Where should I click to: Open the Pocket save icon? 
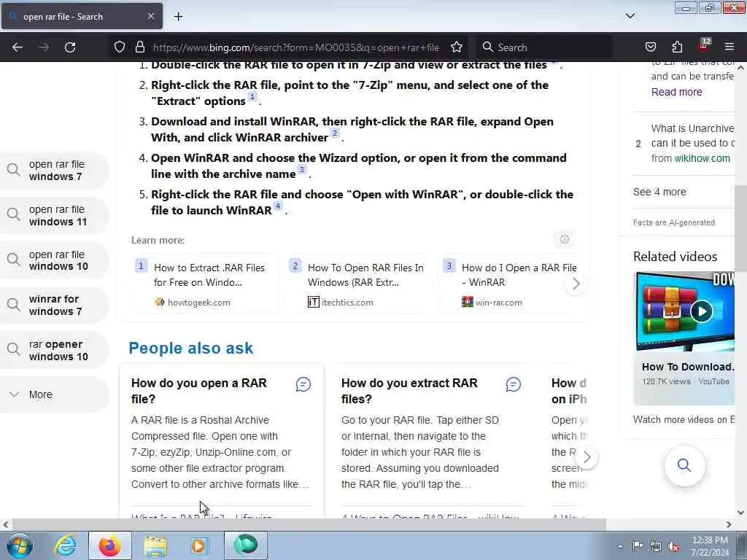650,47
